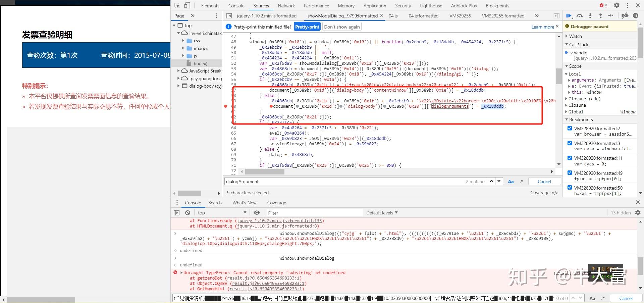The width and height of the screenshot is (644, 303).
Task: Step over the next function call
Action: click(x=580, y=15)
